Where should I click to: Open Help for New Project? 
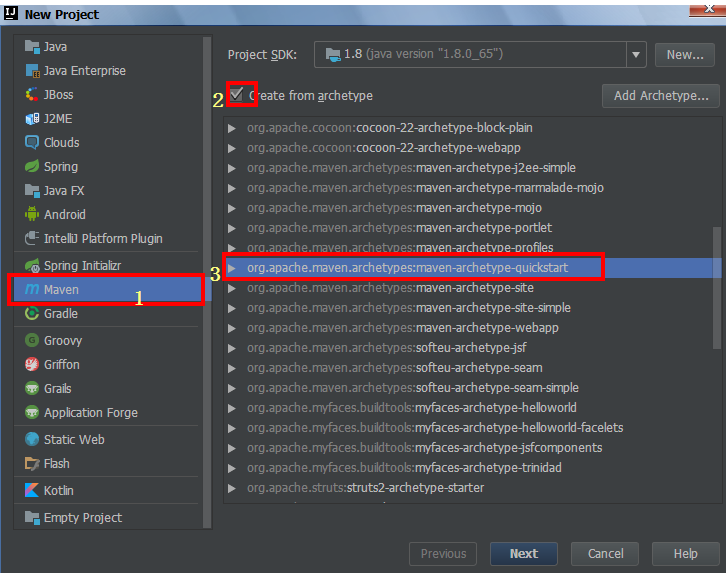pyautogui.click(x=686, y=554)
